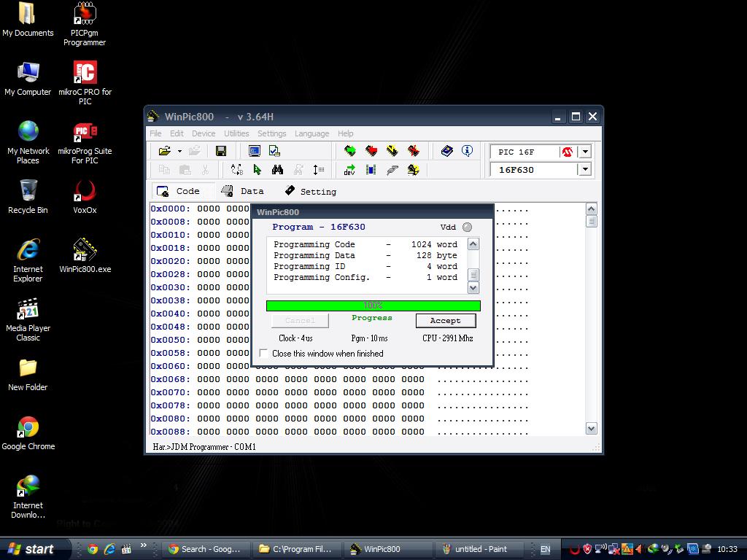Select the Recycle Bin desktop icon

(28, 197)
